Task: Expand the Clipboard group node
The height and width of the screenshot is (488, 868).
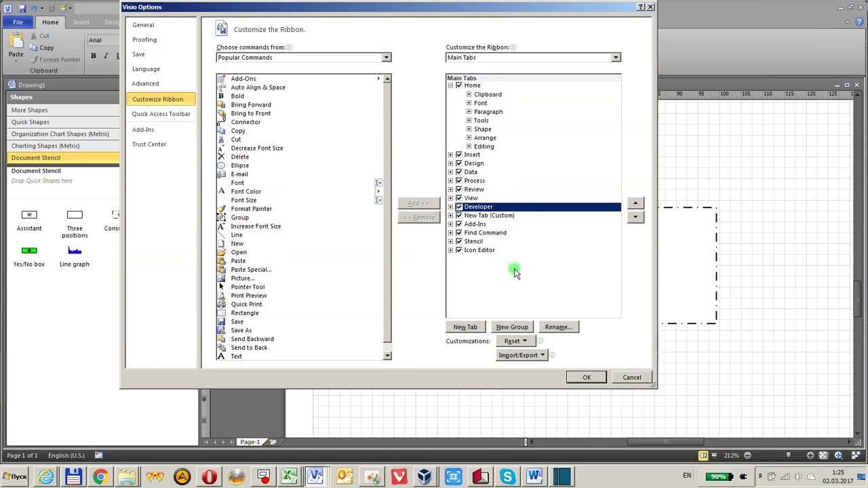Action: [469, 94]
